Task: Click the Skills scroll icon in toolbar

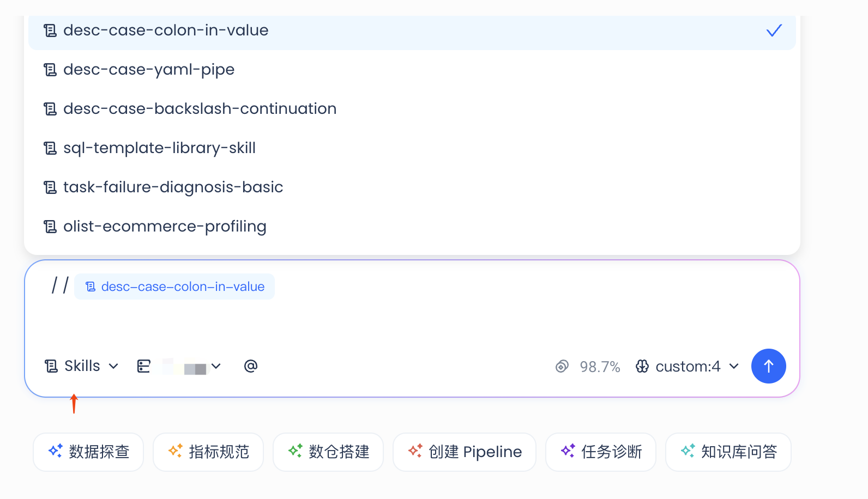Action: (51, 366)
